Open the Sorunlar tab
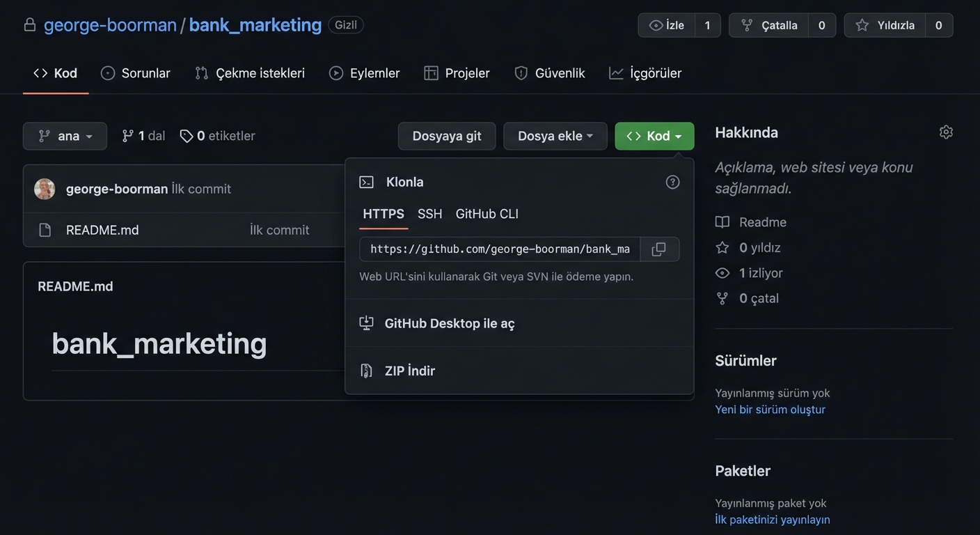The image size is (980, 535). point(135,72)
